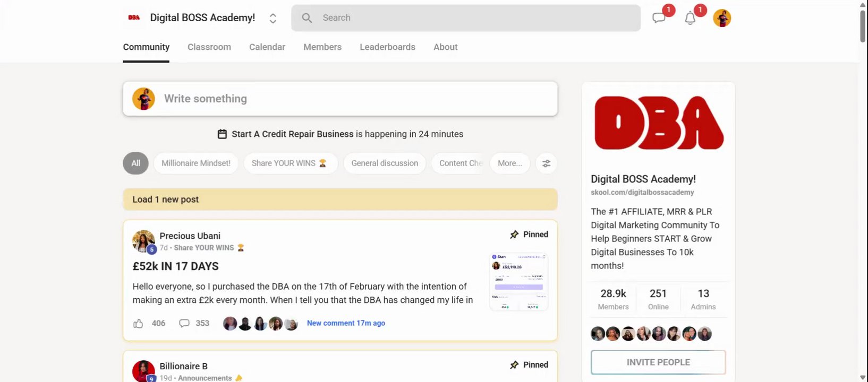Focus the Search input field
The width and height of the screenshot is (868, 382).
click(466, 18)
